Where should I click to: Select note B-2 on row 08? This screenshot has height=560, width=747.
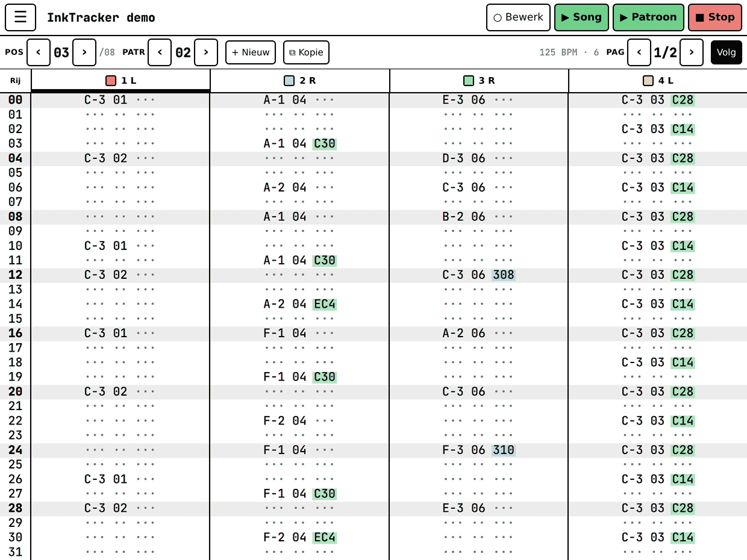(453, 217)
